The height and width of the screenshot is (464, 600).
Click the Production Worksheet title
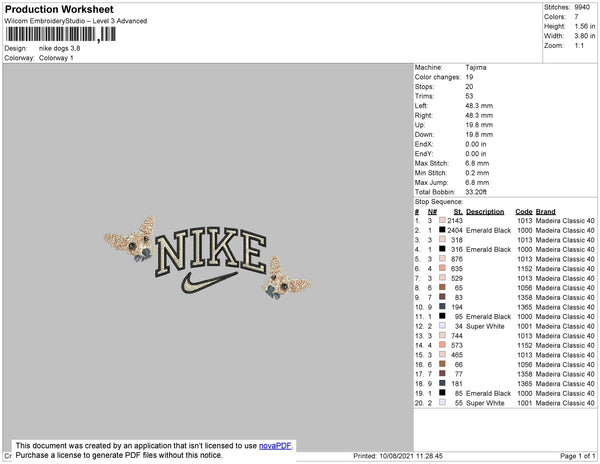[59, 10]
